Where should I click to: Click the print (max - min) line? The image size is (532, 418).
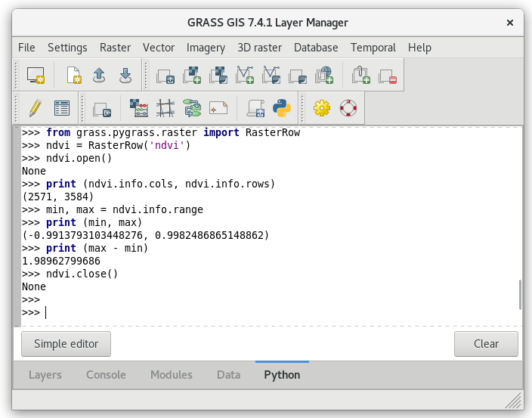pos(85,248)
